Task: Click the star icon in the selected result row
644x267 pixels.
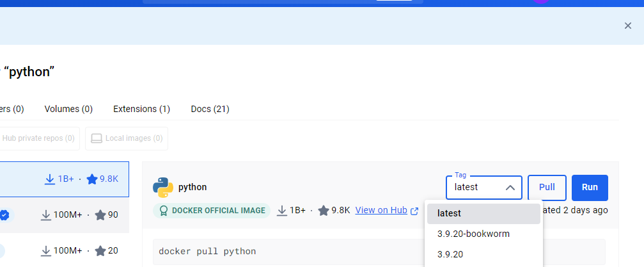Action: click(92, 179)
